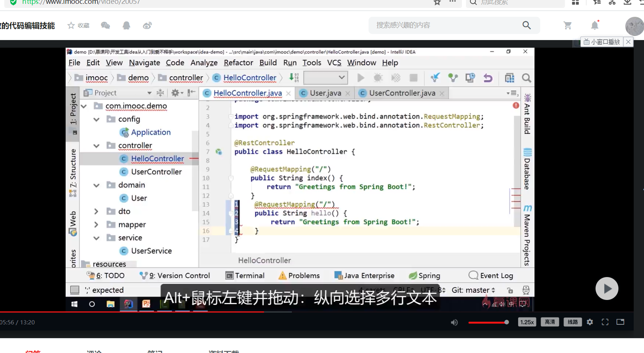This screenshot has width=644, height=353.
Task: Click the Weibo share icon
Action: coord(147,26)
